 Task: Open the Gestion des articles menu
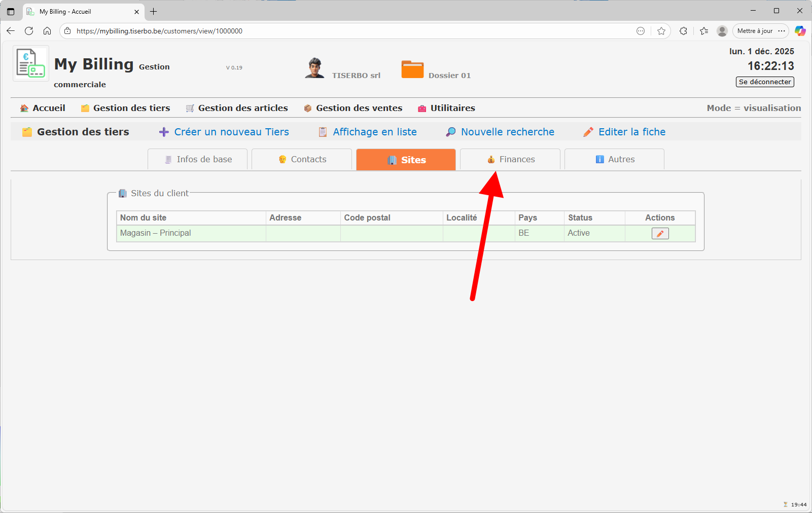237,108
